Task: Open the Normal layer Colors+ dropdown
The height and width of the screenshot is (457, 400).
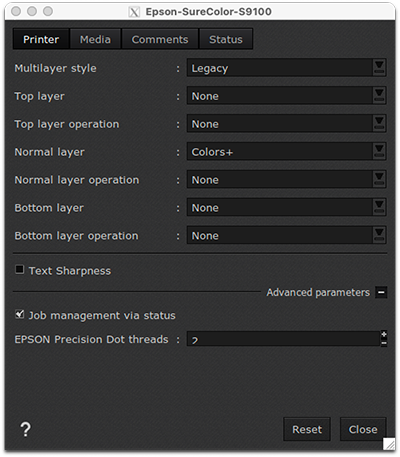Action: [286, 152]
